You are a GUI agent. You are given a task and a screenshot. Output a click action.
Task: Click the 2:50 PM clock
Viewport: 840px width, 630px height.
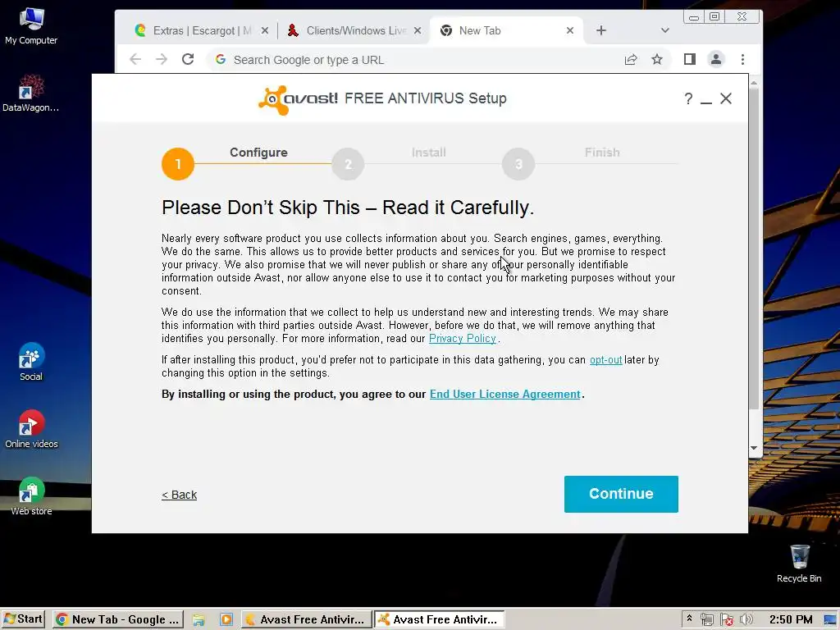[791, 620]
